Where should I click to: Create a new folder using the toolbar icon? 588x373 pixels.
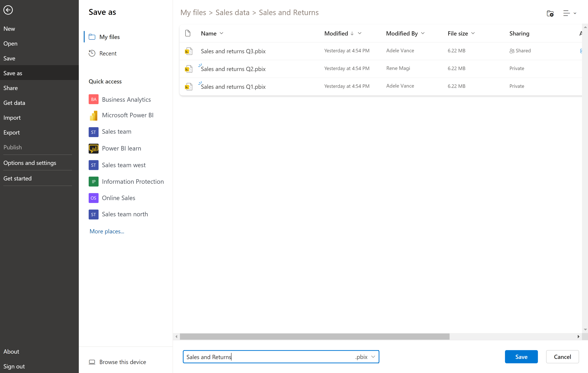click(550, 14)
